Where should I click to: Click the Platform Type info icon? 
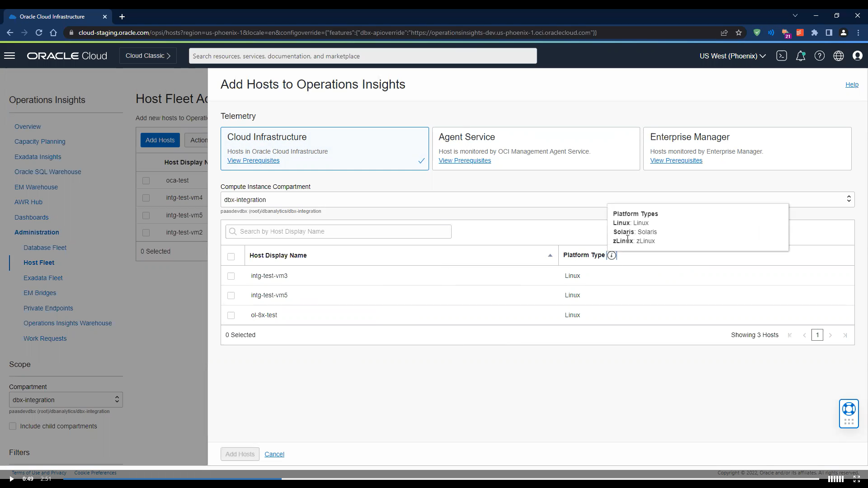click(x=611, y=256)
